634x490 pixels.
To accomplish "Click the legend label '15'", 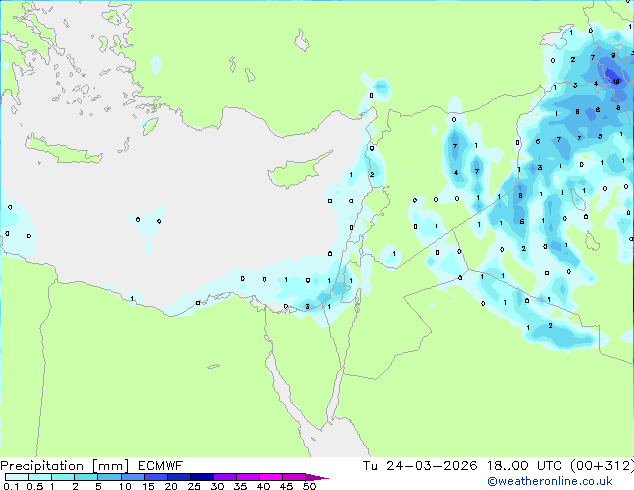I will (148, 486).
